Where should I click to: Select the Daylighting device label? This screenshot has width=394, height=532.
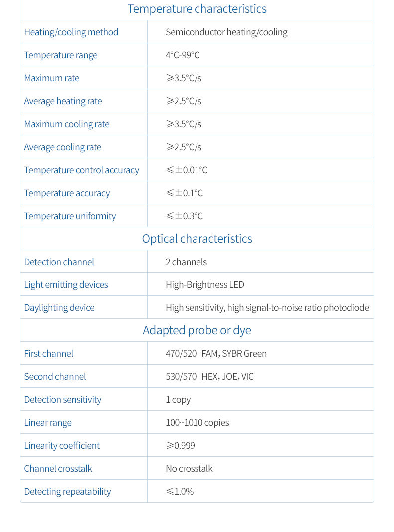(x=59, y=308)
